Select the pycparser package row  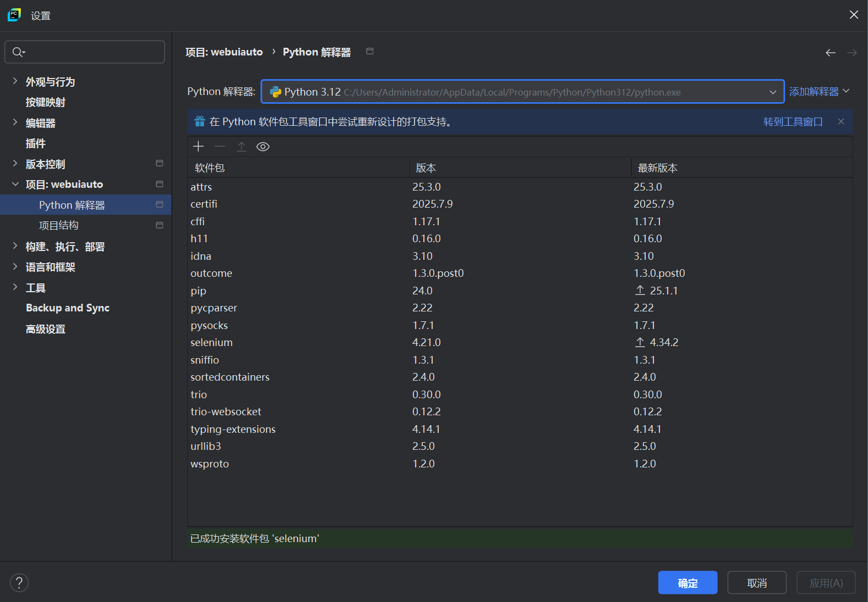click(x=520, y=308)
